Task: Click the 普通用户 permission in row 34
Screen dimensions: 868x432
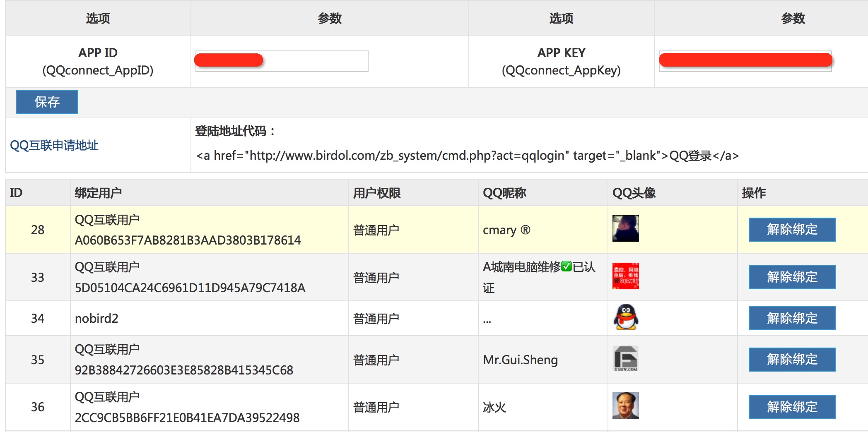Action: tap(376, 319)
